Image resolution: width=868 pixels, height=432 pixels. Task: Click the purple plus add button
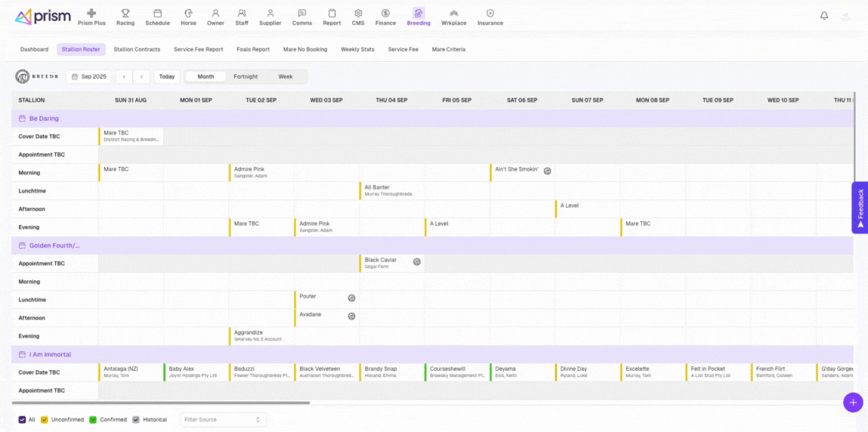[852, 403]
